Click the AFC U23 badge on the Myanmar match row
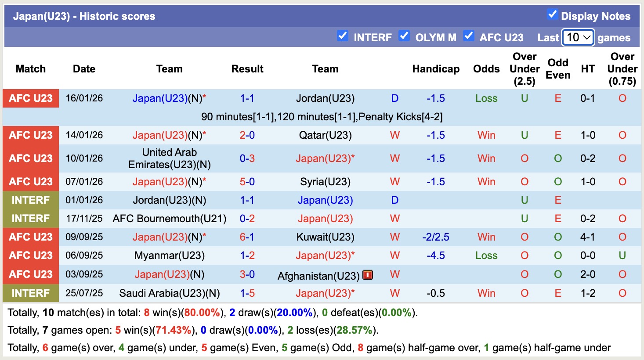The image size is (644, 360). click(x=30, y=255)
